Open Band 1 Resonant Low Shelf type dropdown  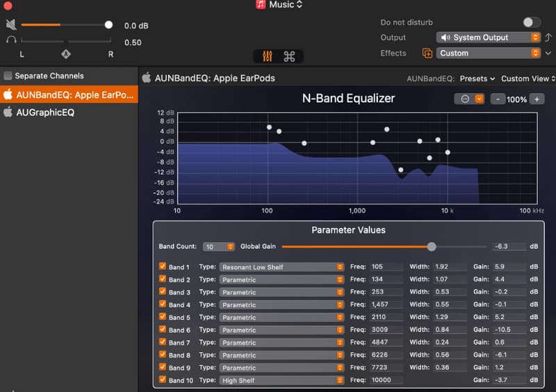click(x=281, y=267)
